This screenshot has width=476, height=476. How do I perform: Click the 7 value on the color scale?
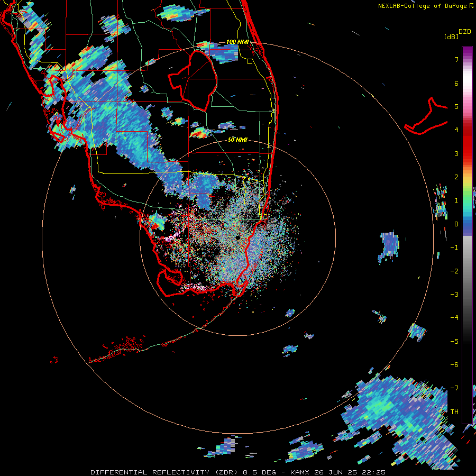pos(456,59)
